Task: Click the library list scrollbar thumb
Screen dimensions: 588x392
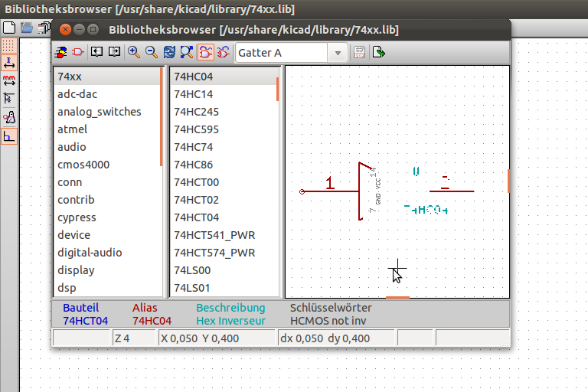Action: [x=162, y=116]
